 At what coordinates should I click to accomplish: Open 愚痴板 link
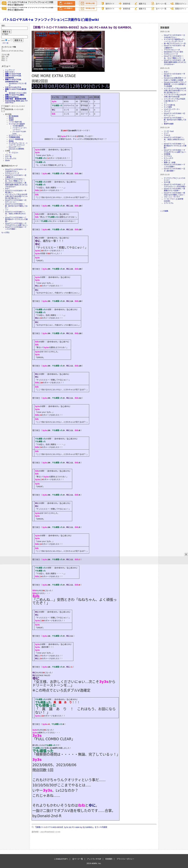11,142
